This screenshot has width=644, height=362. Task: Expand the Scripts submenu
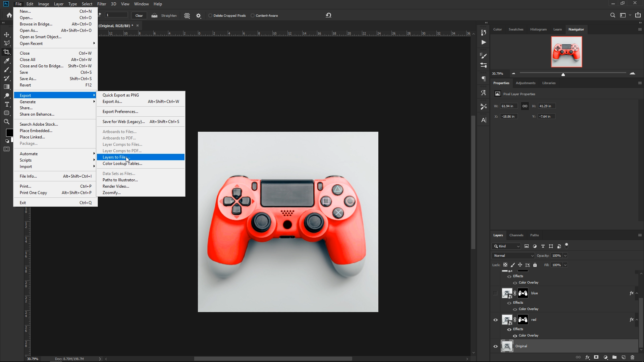[x=55, y=160]
